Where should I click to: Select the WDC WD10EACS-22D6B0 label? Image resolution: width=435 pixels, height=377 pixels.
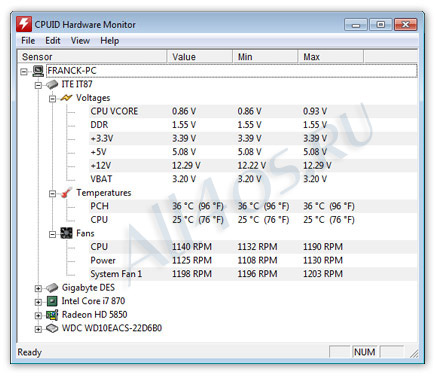click(112, 328)
